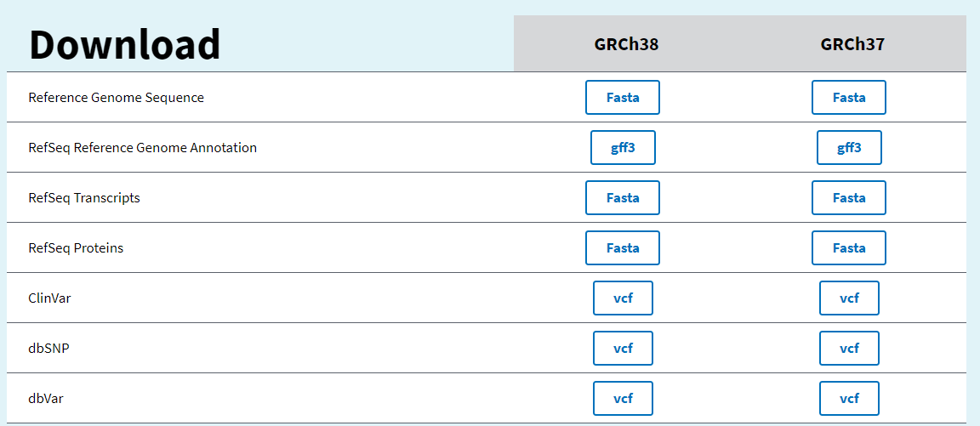
Task: Download GRCh38 Reference Genome Sequence Fasta
Action: coord(622,97)
